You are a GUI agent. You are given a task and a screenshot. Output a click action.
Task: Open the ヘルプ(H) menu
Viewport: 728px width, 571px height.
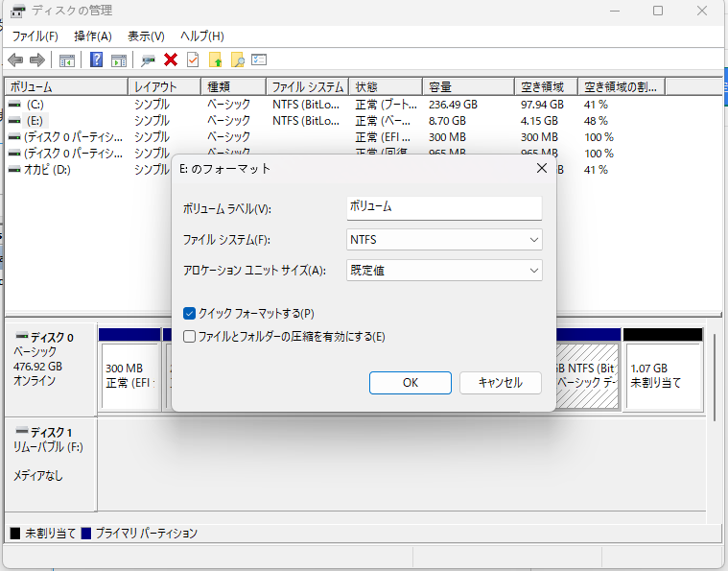tap(202, 36)
